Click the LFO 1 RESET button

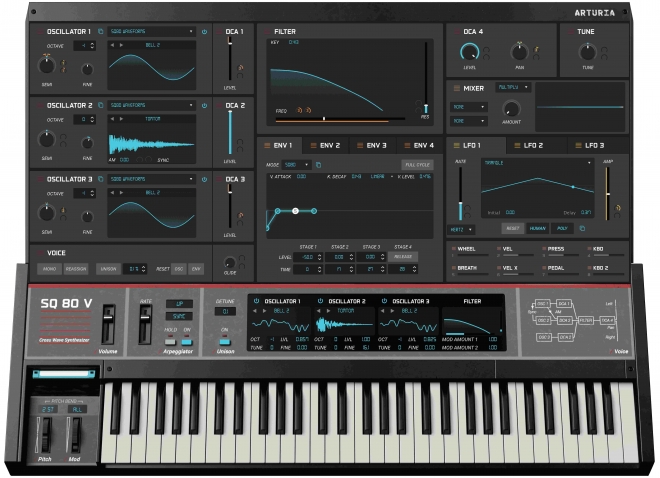pyautogui.click(x=511, y=228)
